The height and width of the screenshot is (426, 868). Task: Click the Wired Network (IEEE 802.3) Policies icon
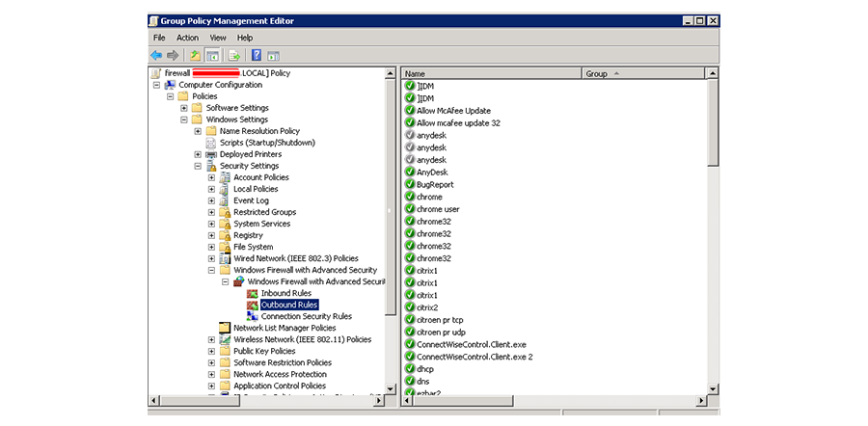[225, 258]
